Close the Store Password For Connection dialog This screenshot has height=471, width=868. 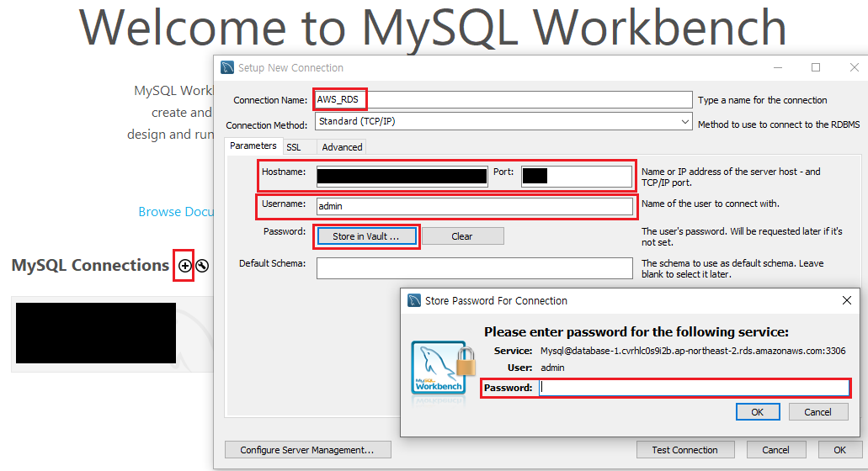point(846,300)
